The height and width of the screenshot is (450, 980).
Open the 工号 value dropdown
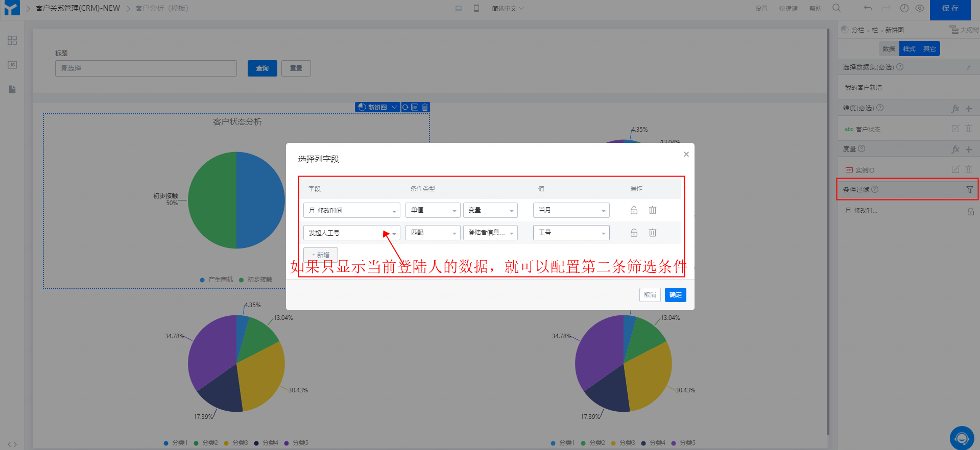[571, 233]
